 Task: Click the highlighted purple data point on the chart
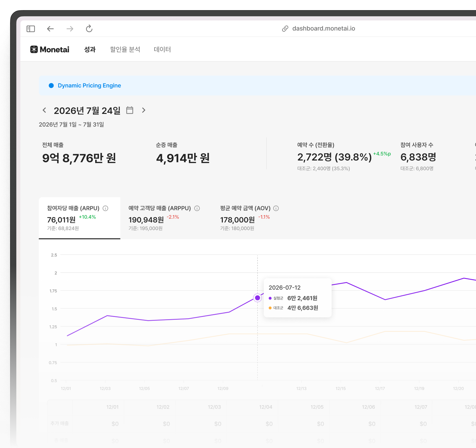[x=258, y=298]
